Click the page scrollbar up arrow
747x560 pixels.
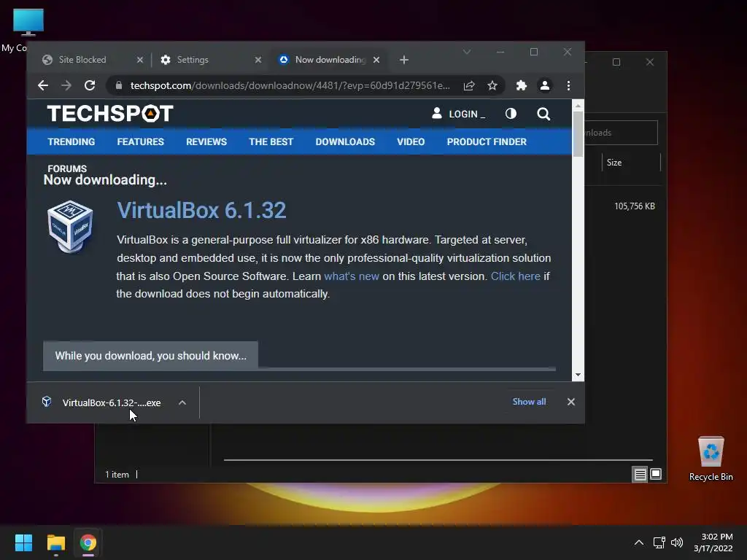pos(578,106)
